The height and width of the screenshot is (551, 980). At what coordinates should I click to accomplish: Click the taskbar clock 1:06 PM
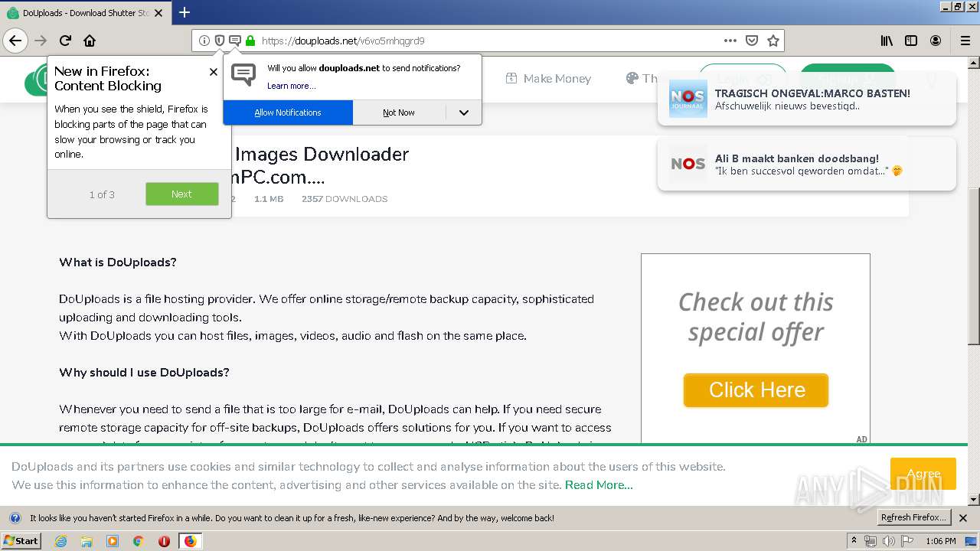[940, 541]
